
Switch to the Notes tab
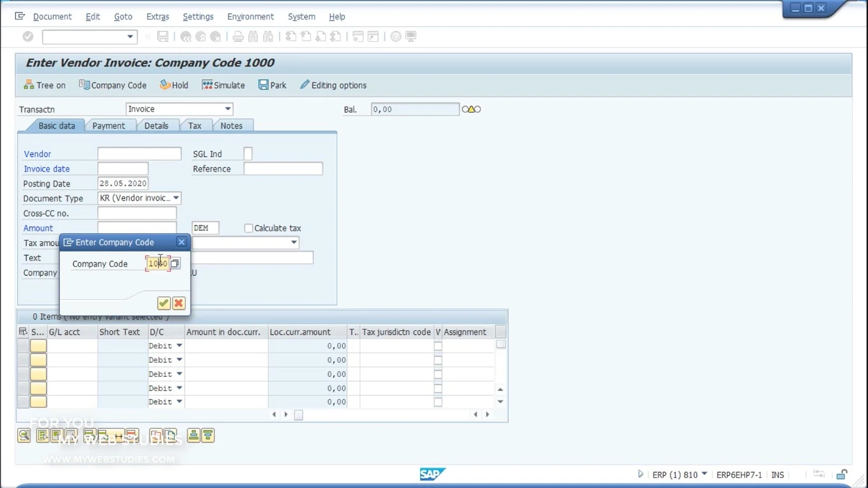231,126
